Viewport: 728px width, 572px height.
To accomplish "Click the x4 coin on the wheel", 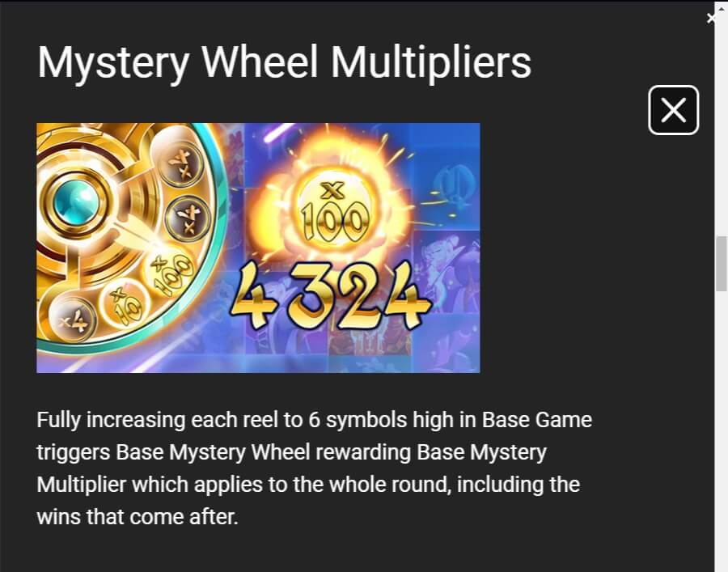I will click(x=74, y=320).
